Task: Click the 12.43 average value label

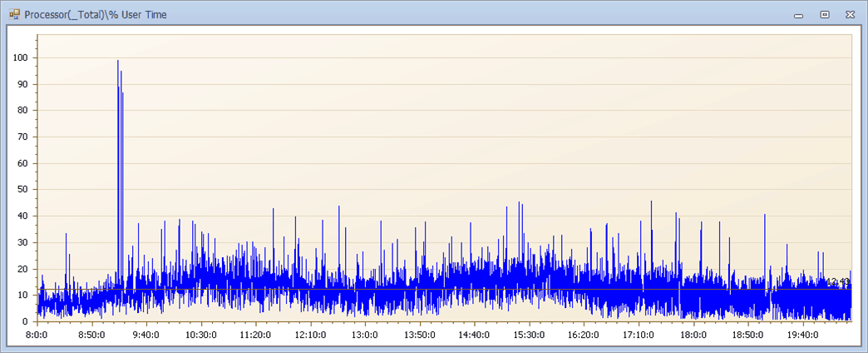Action: [x=837, y=282]
